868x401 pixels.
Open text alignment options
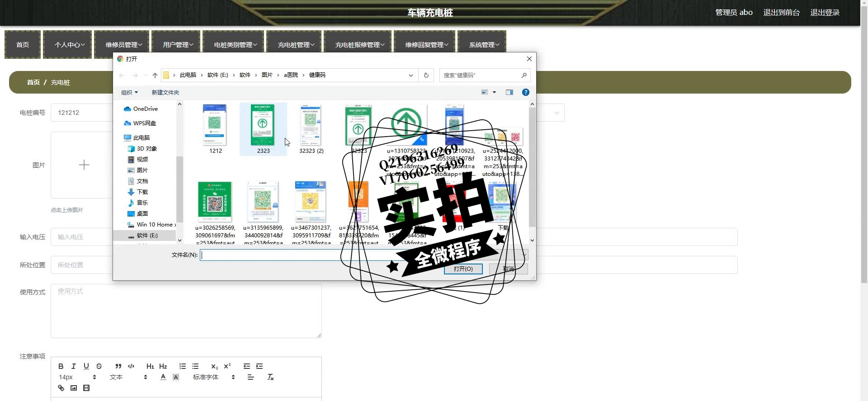pos(250,377)
